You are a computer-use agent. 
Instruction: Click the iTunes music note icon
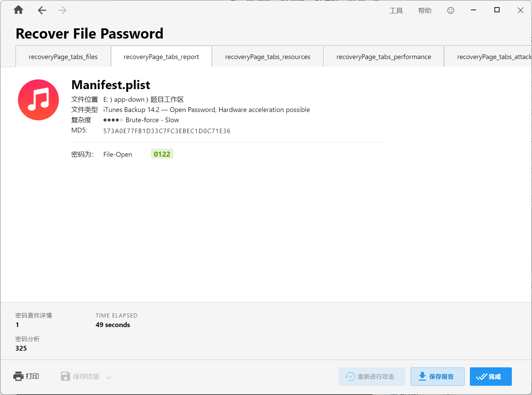[39, 100]
